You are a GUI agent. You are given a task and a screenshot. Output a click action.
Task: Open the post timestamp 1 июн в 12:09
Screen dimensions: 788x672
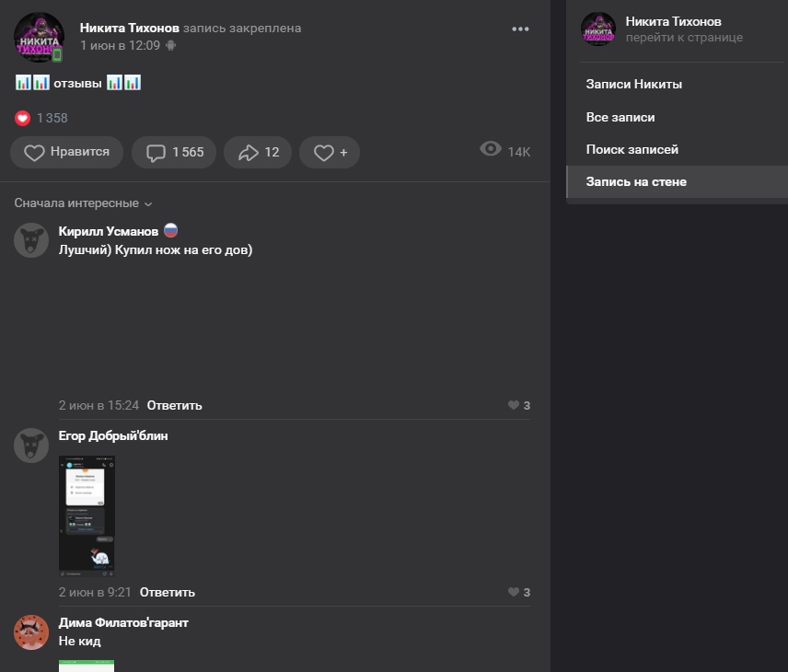[x=120, y=45]
